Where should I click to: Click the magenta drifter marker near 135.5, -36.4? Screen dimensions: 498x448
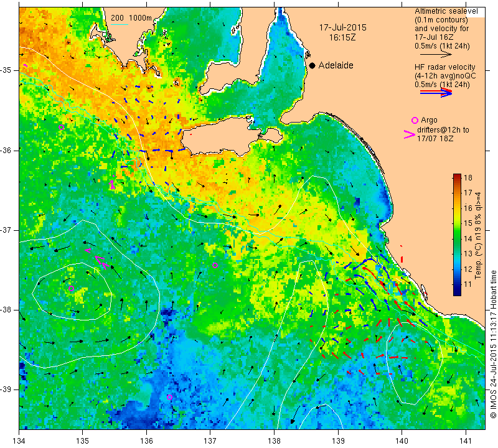click(x=113, y=182)
